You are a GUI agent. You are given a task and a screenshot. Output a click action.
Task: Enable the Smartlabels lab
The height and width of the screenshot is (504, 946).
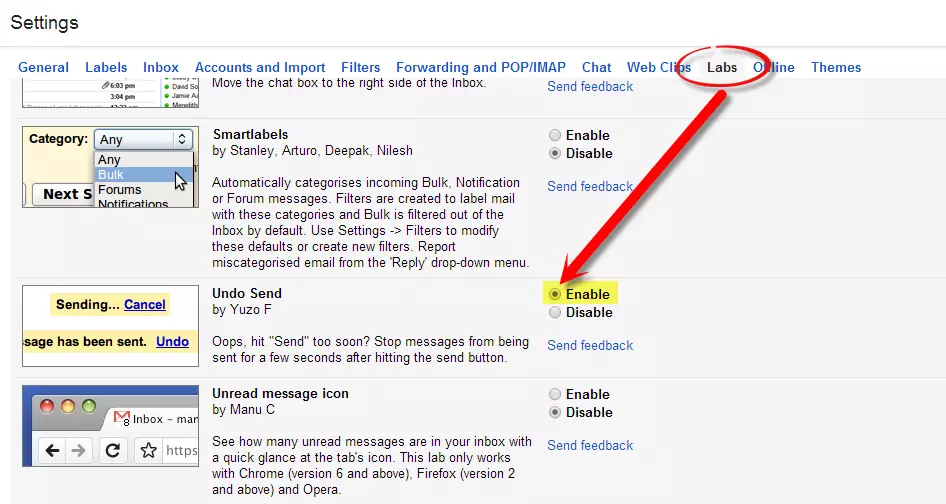point(555,135)
